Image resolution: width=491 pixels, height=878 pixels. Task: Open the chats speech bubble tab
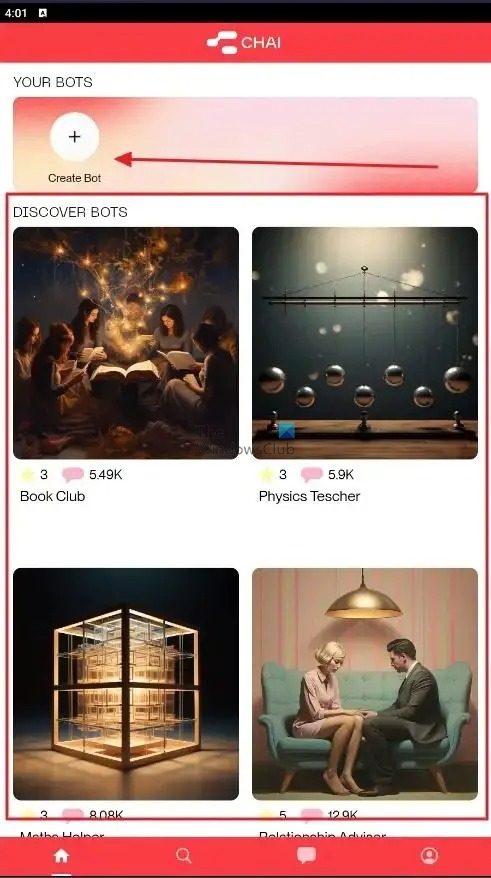[x=306, y=855]
